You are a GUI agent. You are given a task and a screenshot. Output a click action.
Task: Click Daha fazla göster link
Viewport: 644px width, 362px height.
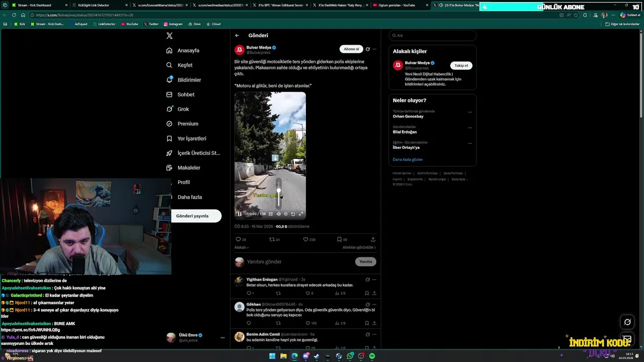[x=408, y=159]
